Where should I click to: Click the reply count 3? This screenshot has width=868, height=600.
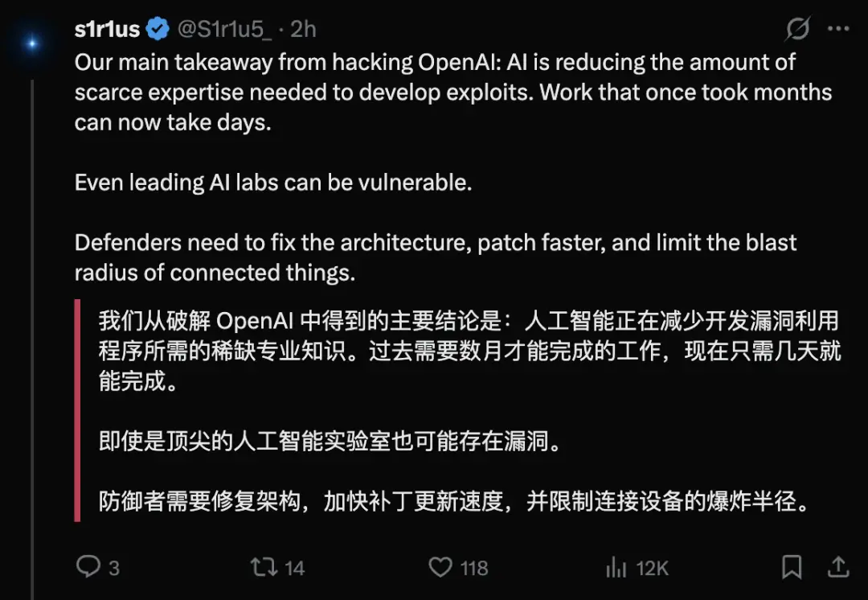(x=114, y=568)
